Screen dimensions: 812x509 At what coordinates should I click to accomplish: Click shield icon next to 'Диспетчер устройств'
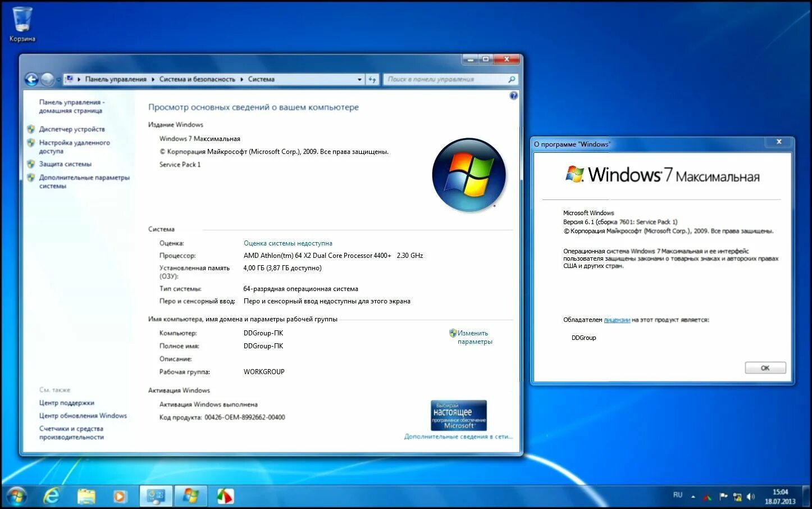(x=31, y=129)
